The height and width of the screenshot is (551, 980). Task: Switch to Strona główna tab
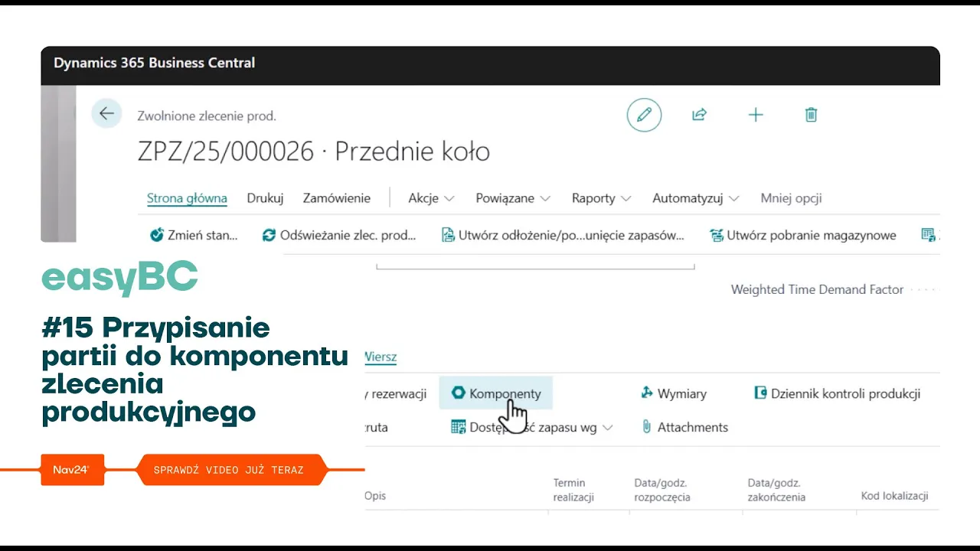pos(187,198)
